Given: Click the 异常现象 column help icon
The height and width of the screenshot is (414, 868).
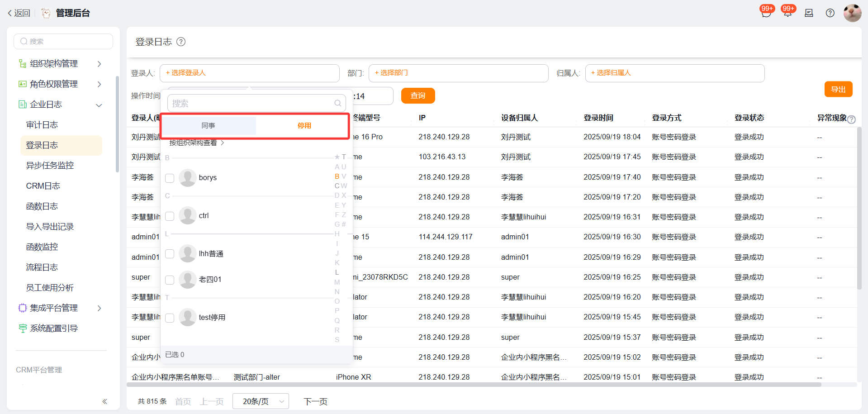Looking at the screenshot, I should click(851, 119).
